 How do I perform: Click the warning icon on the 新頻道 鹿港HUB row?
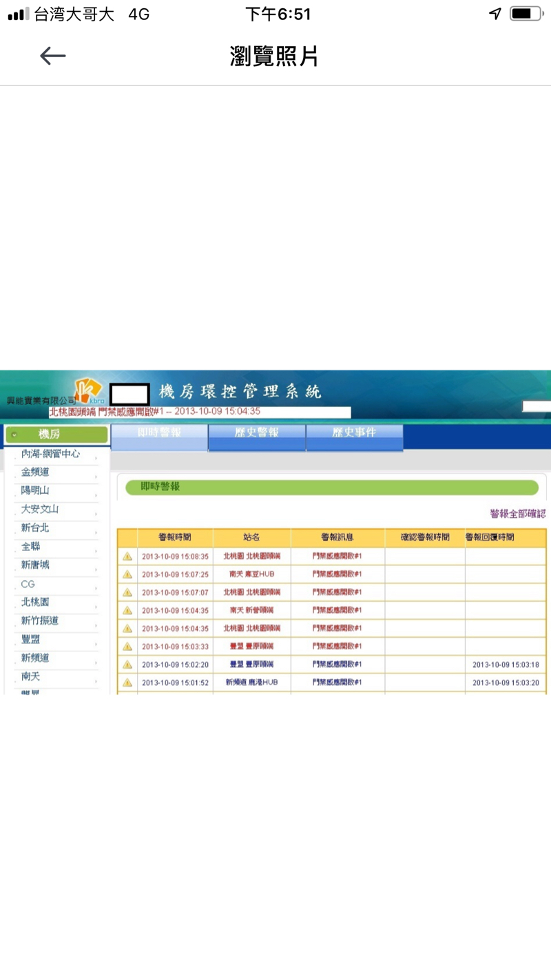(127, 682)
